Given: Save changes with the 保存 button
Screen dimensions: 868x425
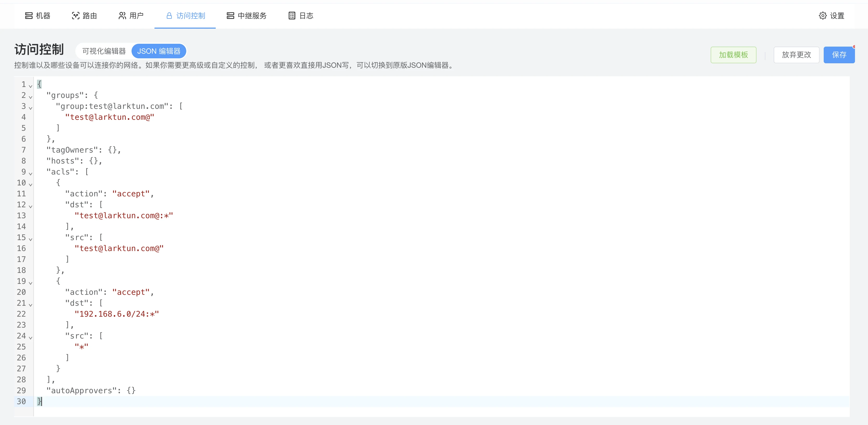Looking at the screenshot, I should [x=839, y=55].
